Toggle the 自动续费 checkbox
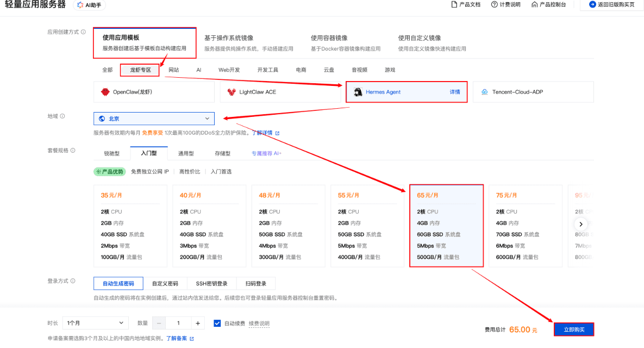Image resolution: width=644 pixels, height=348 pixels. pyautogui.click(x=217, y=323)
